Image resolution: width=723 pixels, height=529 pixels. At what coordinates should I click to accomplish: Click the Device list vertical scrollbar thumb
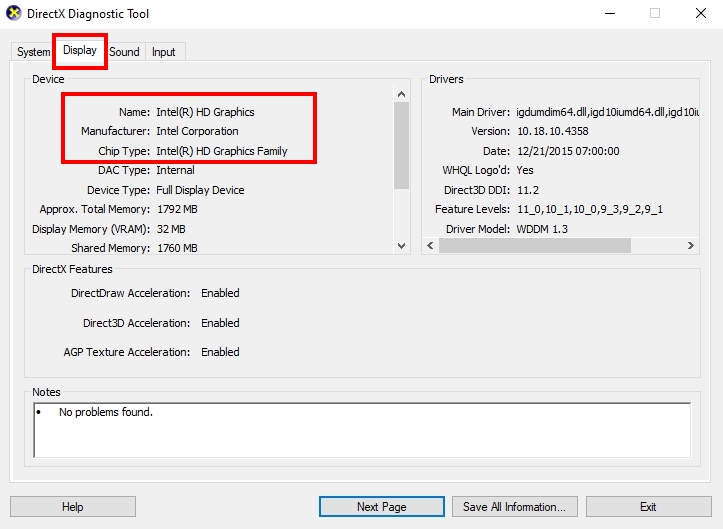pos(402,145)
